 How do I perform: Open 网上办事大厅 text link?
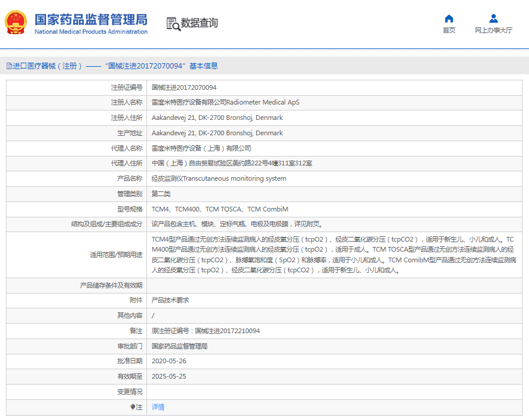click(x=494, y=30)
